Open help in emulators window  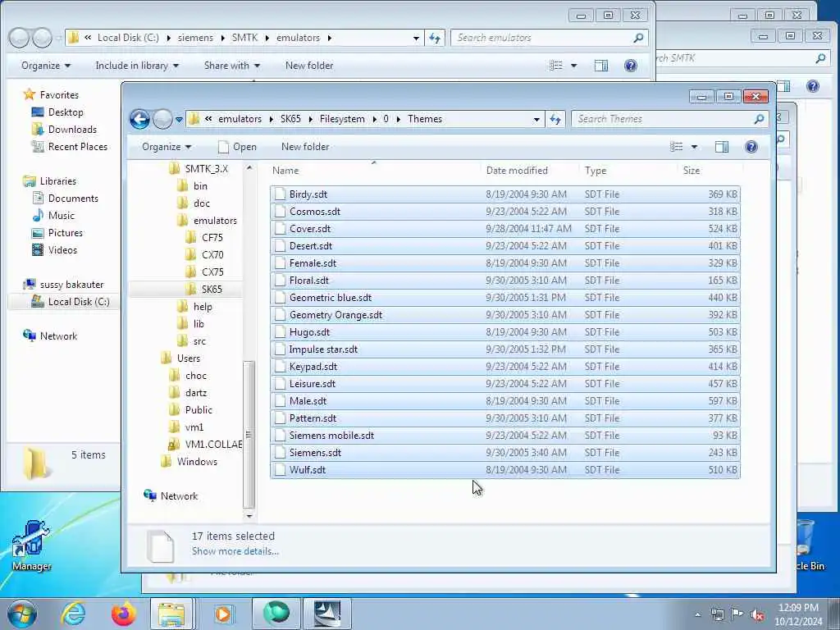coord(631,66)
